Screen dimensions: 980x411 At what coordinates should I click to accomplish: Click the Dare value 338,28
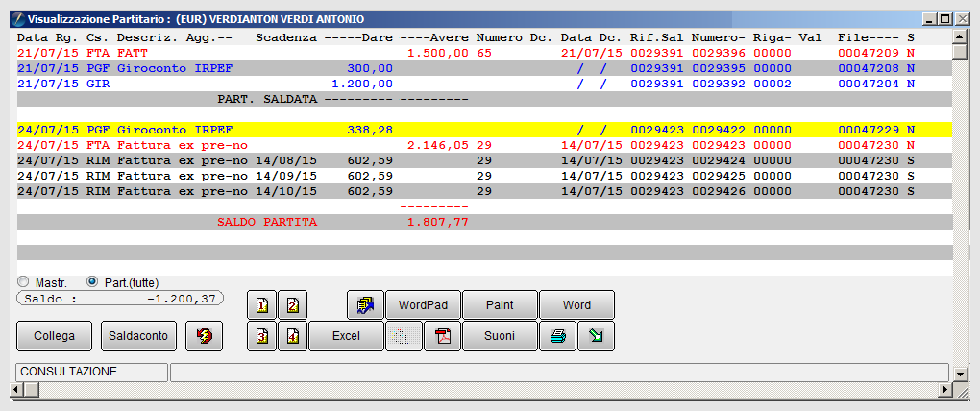click(x=369, y=130)
